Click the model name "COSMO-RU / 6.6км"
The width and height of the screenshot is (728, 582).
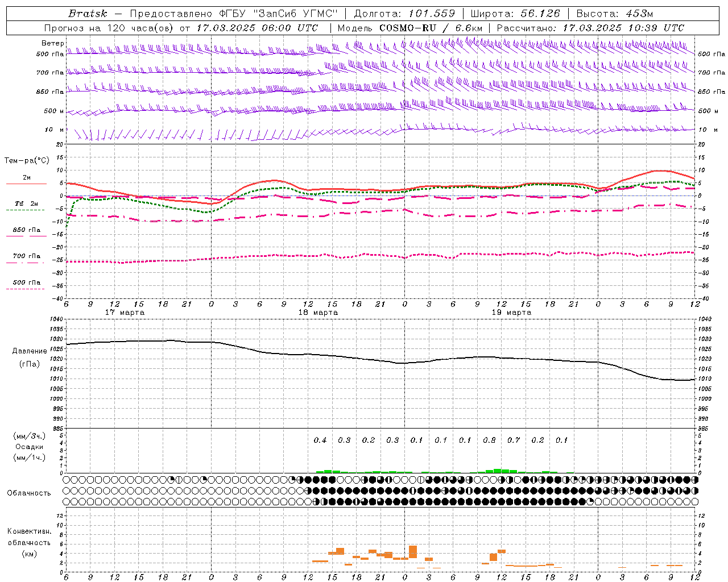[431, 28]
